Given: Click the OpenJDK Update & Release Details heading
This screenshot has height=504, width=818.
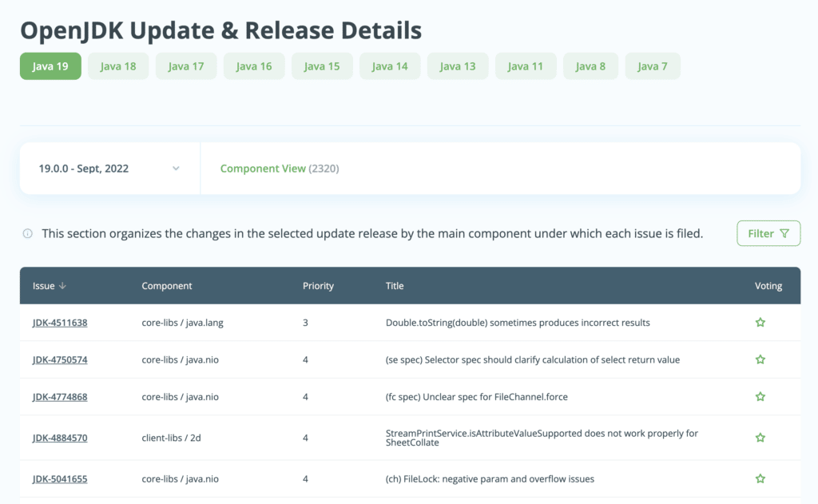Looking at the screenshot, I should point(221,30).
